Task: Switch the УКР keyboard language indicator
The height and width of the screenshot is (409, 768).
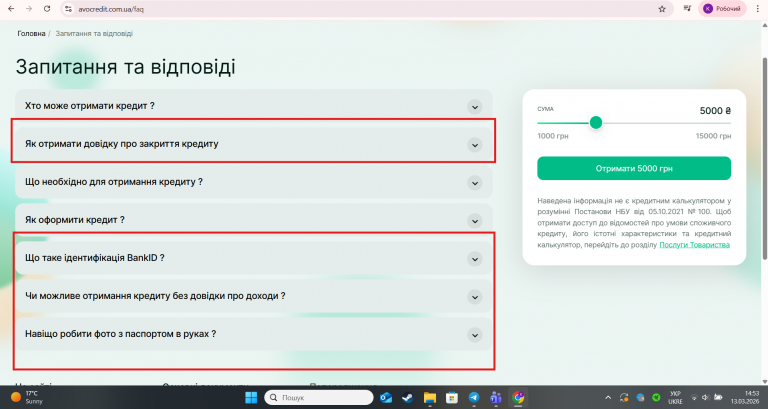Action: pyautogui.click(x=675, y=397)
